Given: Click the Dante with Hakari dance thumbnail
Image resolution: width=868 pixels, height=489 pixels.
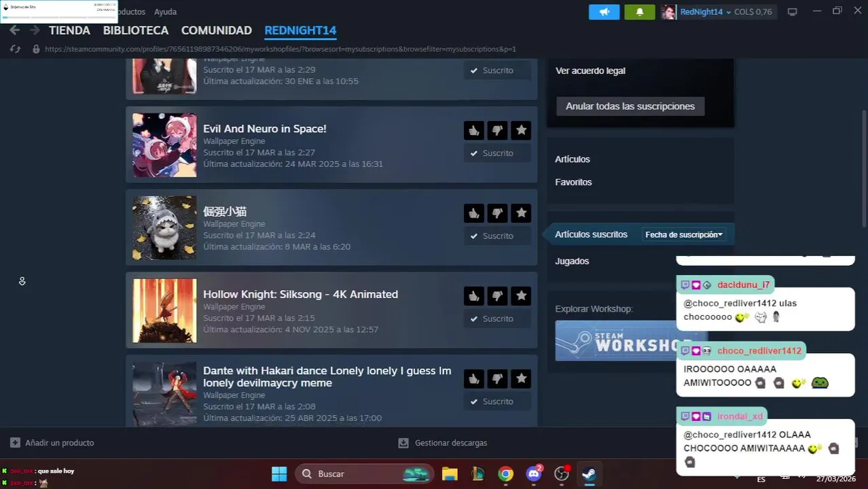Looking at the screenshot, I should click(164, 394).
